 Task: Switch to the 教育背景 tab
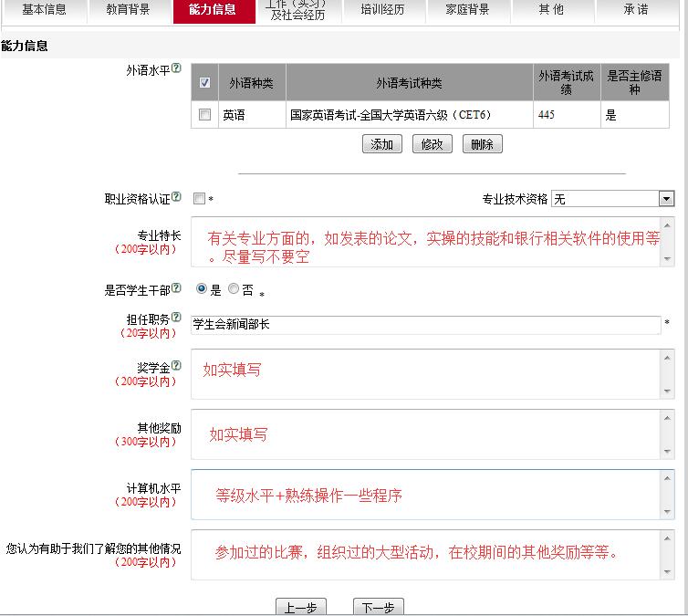tap(128, 10)
